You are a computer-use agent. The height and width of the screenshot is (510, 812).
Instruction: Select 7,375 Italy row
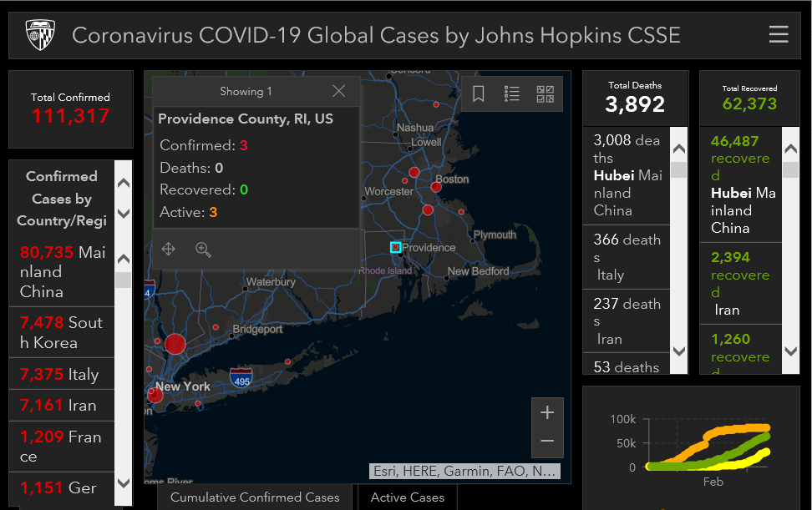62,374
